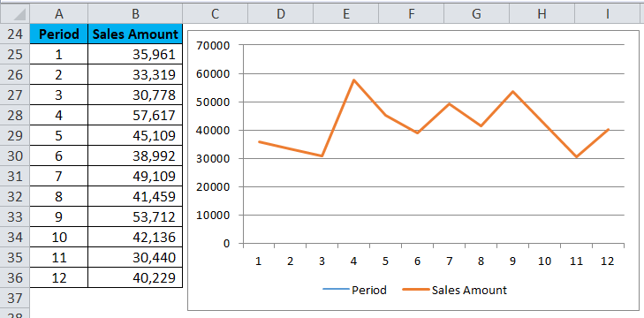Click the 0 vertical axis label

[x=226, y=243]
